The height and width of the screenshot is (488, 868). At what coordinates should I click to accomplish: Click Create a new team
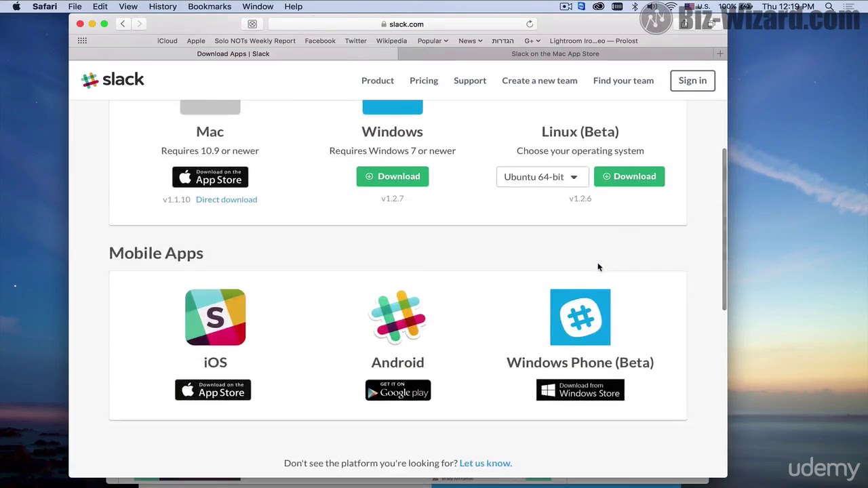click(540, 81)
